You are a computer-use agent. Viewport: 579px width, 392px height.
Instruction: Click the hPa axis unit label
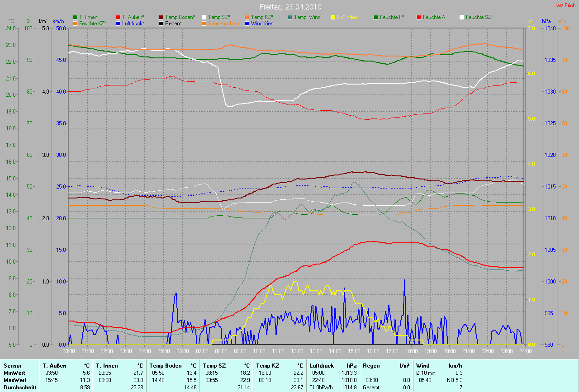[x=547, y=21]
